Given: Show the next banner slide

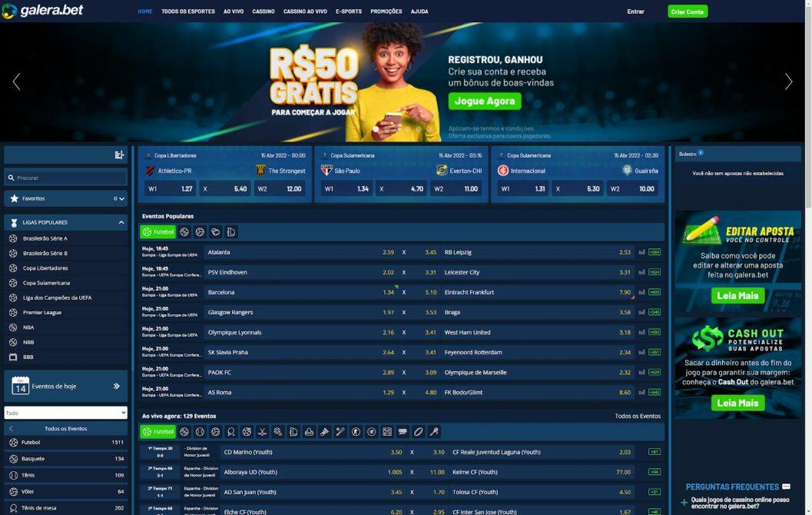Looking at the screenshot, I should tap(788, 81).
